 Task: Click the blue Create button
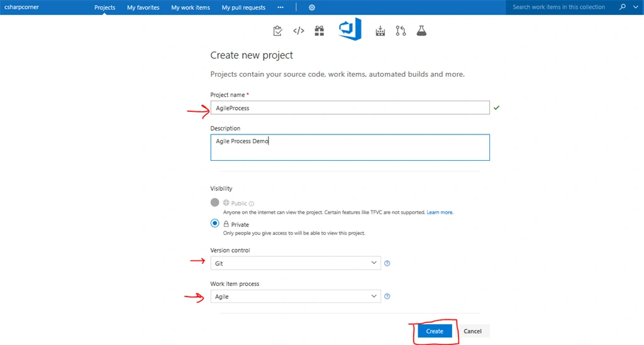point(435,331)
